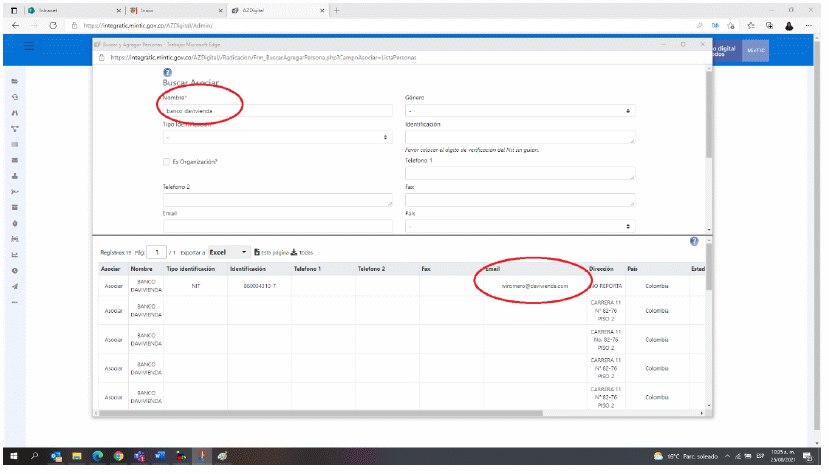Click the paper plane send icon in sidebar
829x474 pixels.
pyautogui.click(x=15, y=286)
